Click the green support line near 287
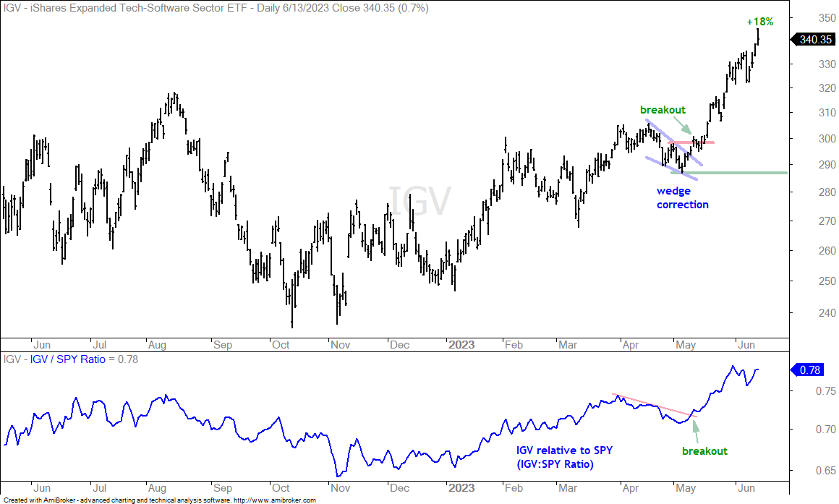The image size is (839, 504). point(729,173)
